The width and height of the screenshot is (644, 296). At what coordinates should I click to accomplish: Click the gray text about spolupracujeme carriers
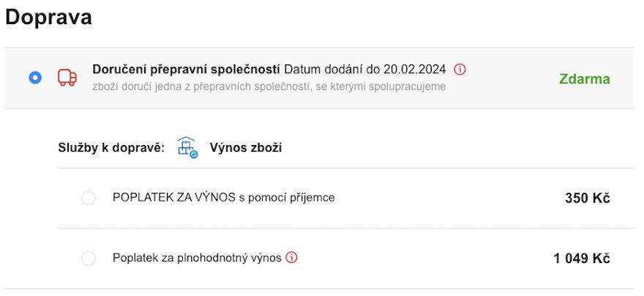[269, 86]
